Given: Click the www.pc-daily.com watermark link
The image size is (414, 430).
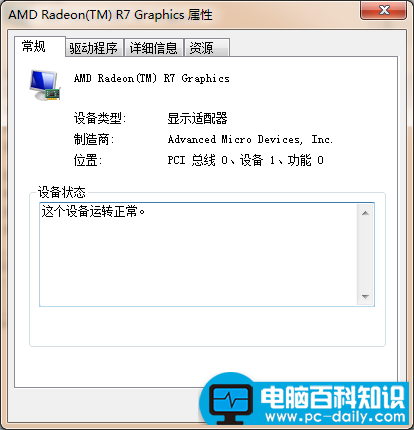Looking at the screenshot, I should coord(335,417).
